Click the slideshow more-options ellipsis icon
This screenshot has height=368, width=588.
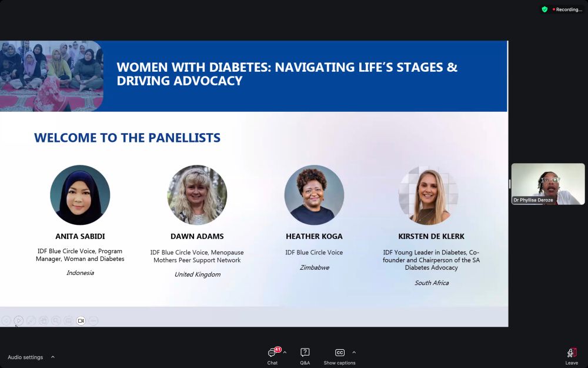tap(93, 321)
